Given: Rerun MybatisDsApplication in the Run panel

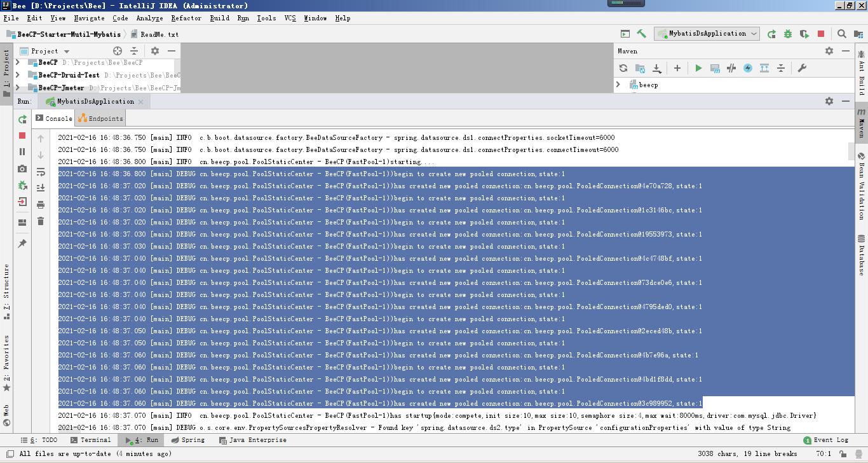Looking at the screenshot, I should coord(22,119).
